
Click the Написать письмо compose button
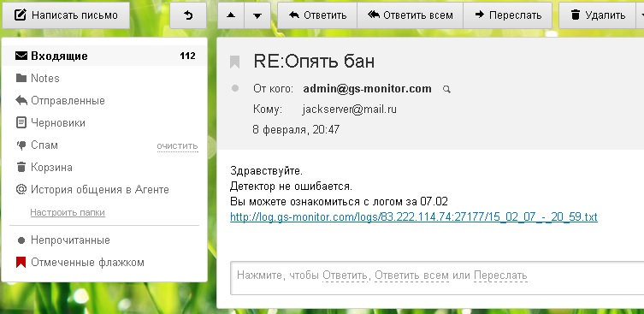click(x=66, y=15)
